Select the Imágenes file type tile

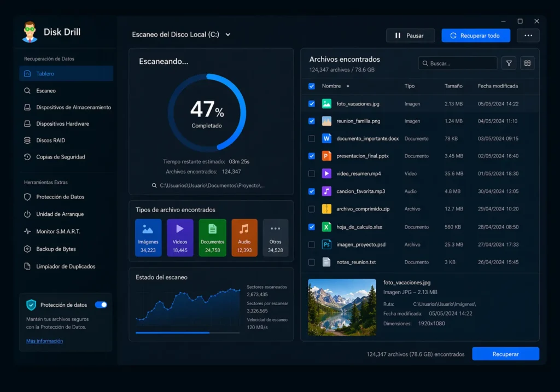[x=148, y=238]
